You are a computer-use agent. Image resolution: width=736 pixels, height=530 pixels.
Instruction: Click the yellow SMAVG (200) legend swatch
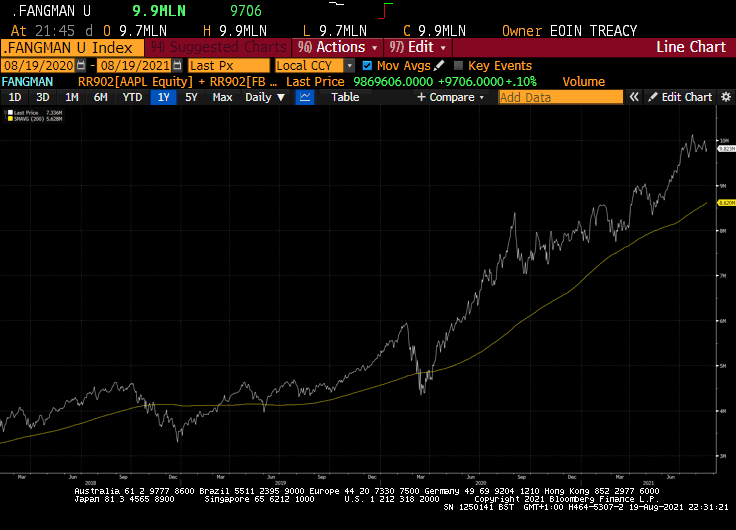pyautogui.click(x=10, y=119)
